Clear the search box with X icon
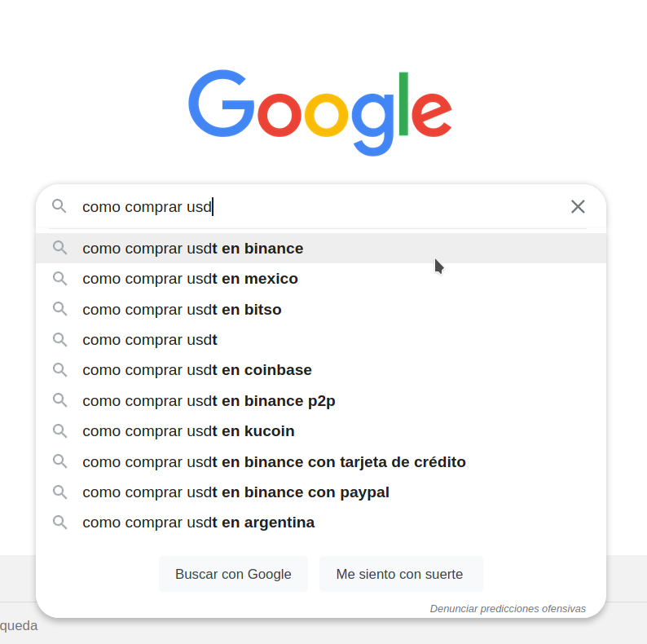The width and height of the screenshot is (647, 644). pos(578,206)
